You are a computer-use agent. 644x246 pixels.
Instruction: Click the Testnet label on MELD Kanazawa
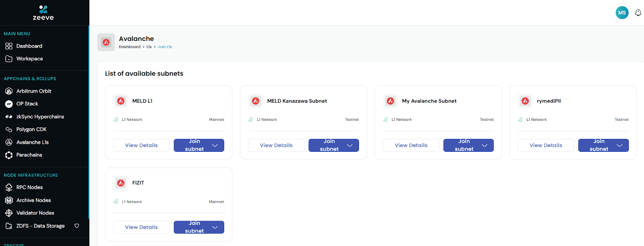[352, 120]
